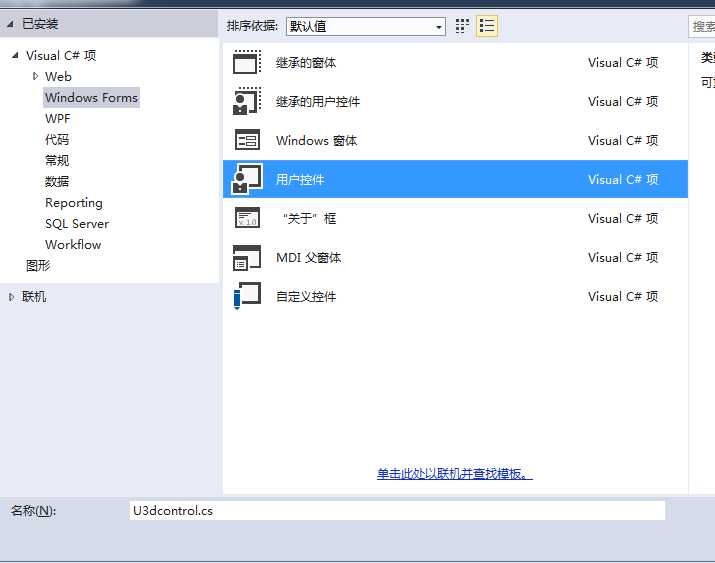
Task: Select the Windows 窗体 template icon
Action: pyautogui.click(x=247, y=141)
